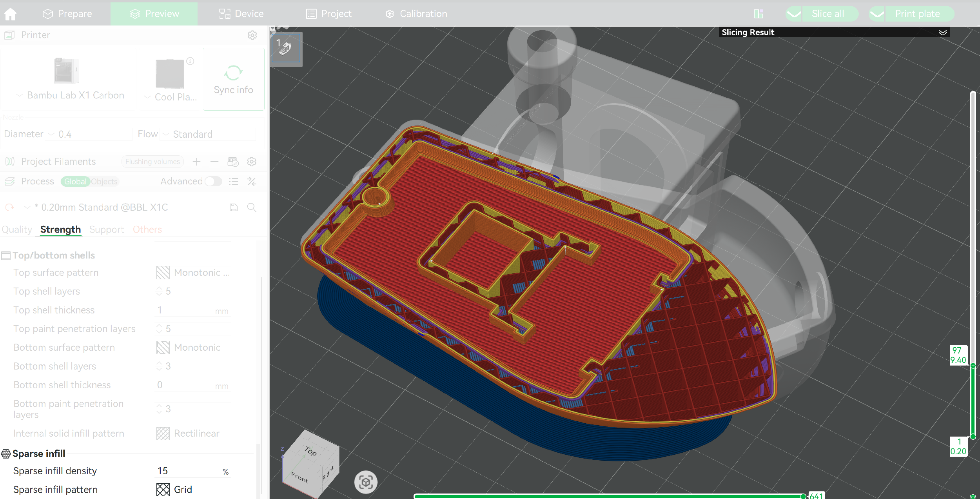980x499 pixels.
Task: Switch to the Quality settings tab
Action: coord(17,229)
